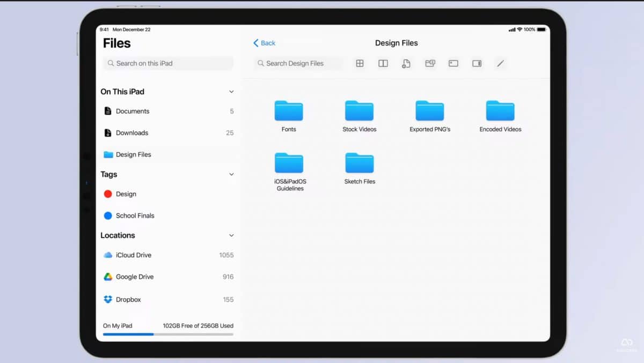Screen dimensions: 644x363
Task: Check the storage usage bar
Action: point(167,334)
